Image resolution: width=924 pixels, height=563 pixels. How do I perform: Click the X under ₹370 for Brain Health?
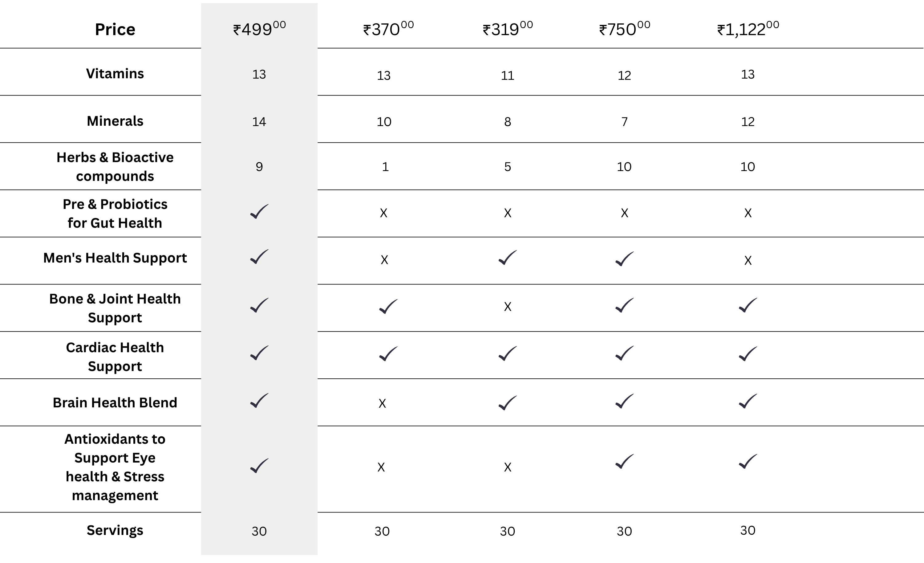pos(382,404)
